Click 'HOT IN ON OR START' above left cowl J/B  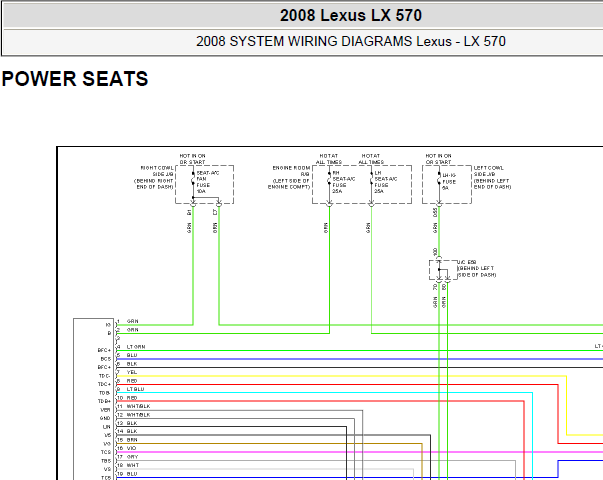[438, 159]
